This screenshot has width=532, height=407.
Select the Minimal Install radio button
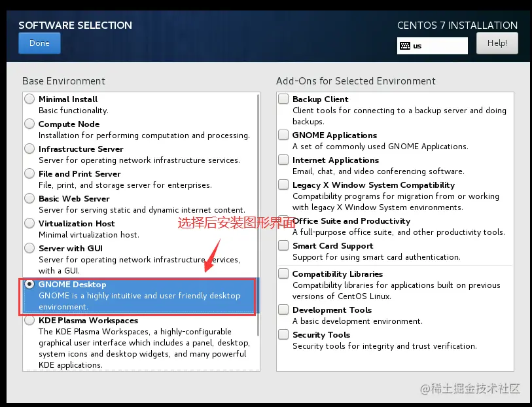(29, 99)
